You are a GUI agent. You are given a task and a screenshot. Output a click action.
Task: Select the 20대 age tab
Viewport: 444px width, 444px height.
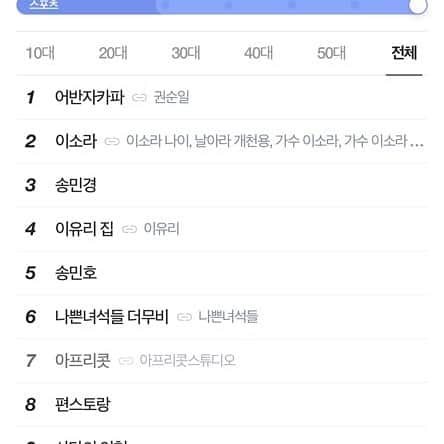pos(113,53)
